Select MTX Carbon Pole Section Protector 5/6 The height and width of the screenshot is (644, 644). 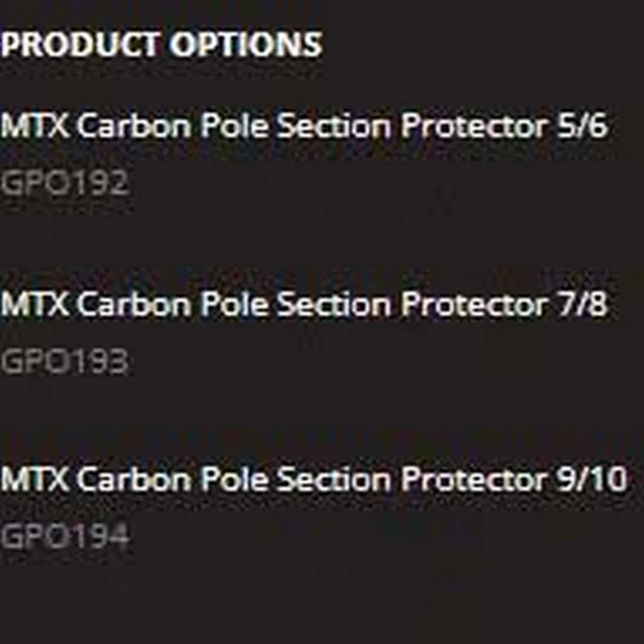304,126
